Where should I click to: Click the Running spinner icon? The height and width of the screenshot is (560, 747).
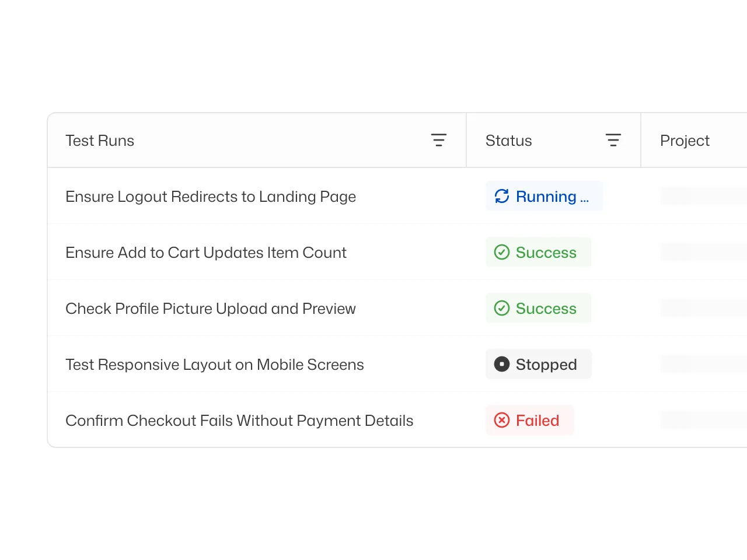point(502,196)
